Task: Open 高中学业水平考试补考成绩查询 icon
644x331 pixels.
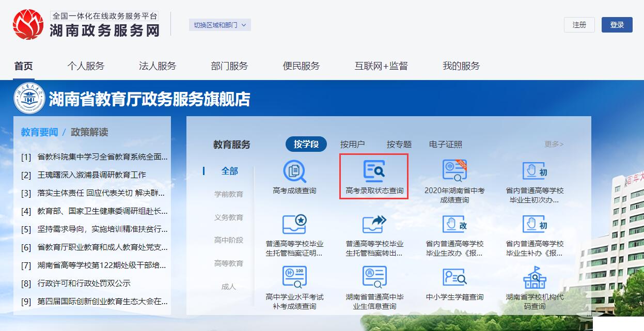Action: click(x=294, y=278)
